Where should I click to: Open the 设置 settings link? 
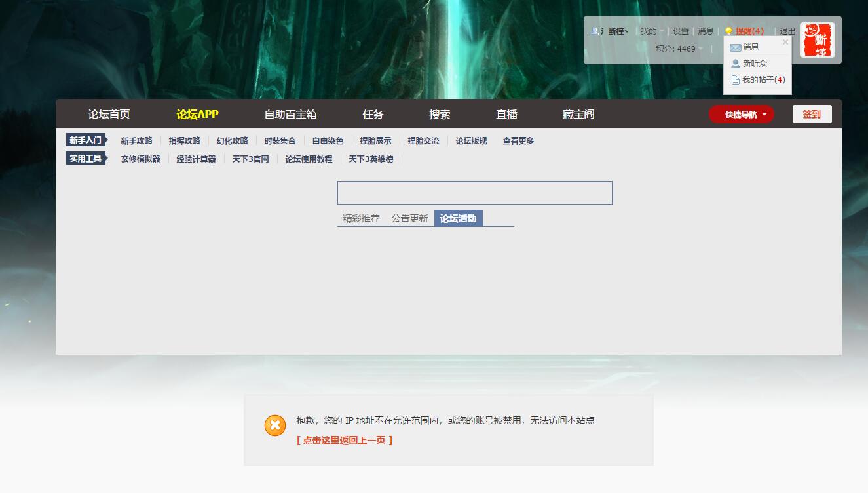point(681,31)
